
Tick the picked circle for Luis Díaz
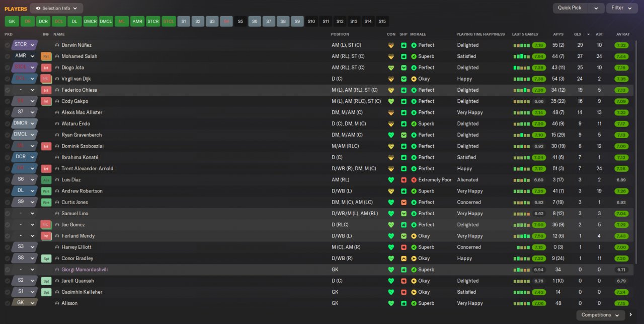coord(8,180)
